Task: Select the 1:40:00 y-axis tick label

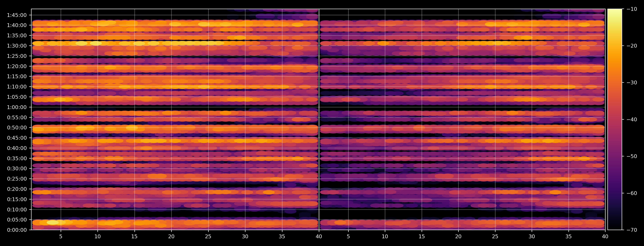Action: (17, 25)
